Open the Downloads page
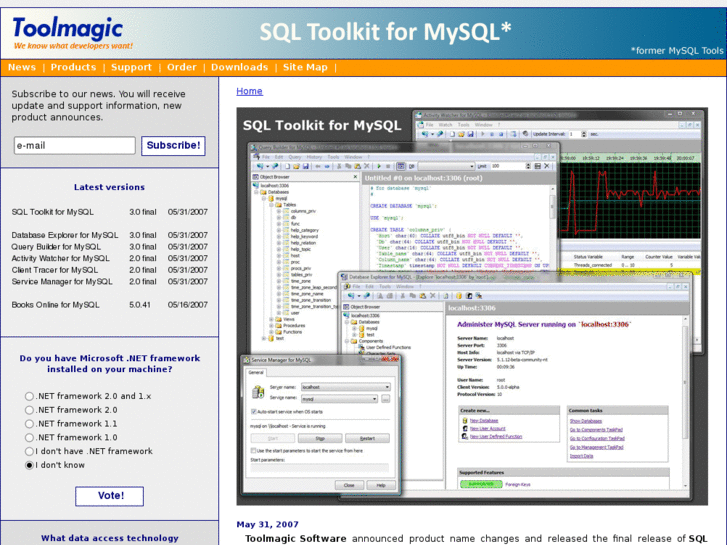 pos(240,67)
